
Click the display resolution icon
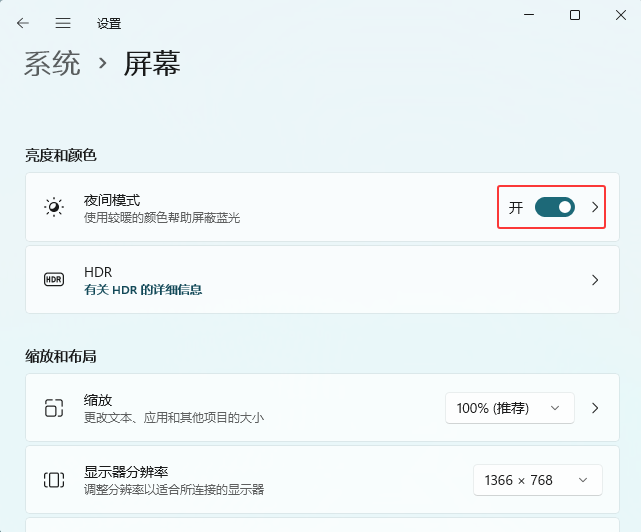pyautogui.click(x=54, y=480)
